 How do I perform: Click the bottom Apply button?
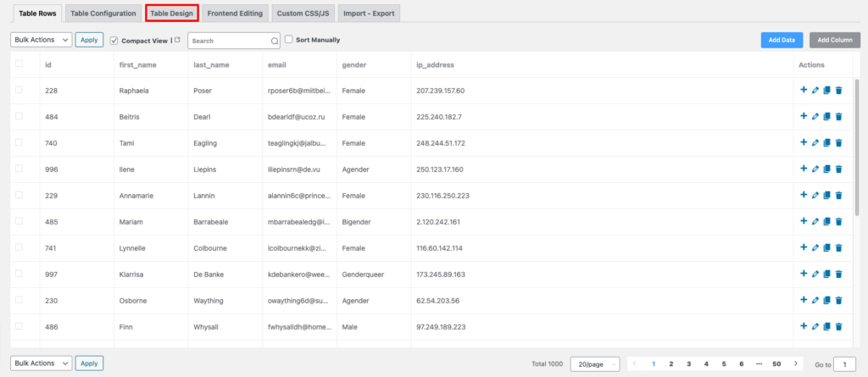point(89,363)
